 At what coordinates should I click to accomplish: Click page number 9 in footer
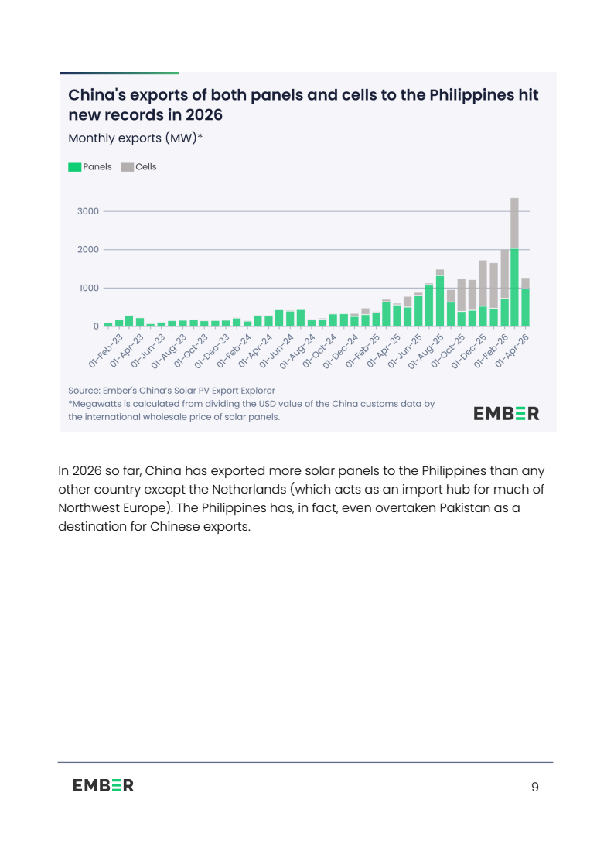535,788
